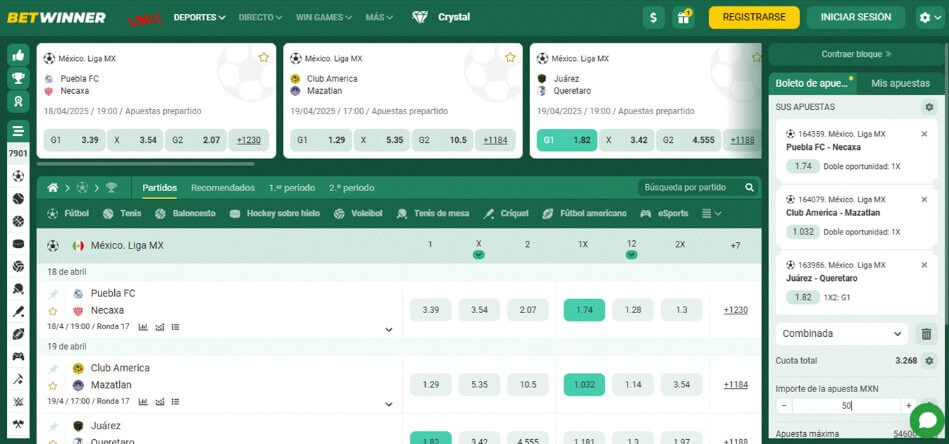Deselect the 1.74 odds for Puebla FC
The width and height of the screenshot is (949, 444).
tap(584, 310)
